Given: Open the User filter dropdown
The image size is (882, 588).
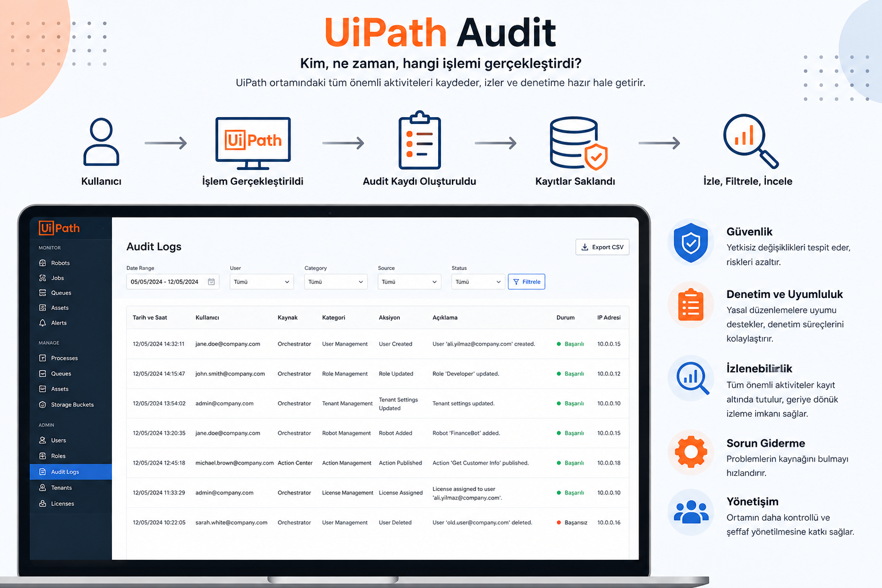Looking at the screenshot, I should click(x=261, y=282).
